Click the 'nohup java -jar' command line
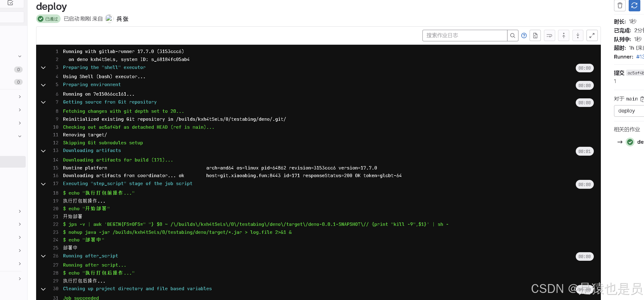The height and width of the screenshot is (300, 644). (177, 232)
